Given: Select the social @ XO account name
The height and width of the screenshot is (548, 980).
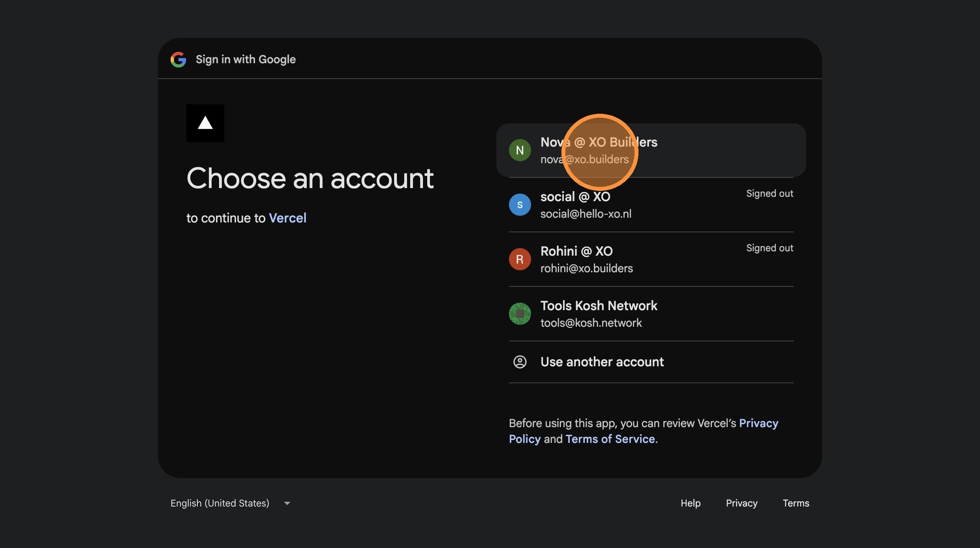Looking at the screenshot, I should pyautogui.click(x=575, y=197).
